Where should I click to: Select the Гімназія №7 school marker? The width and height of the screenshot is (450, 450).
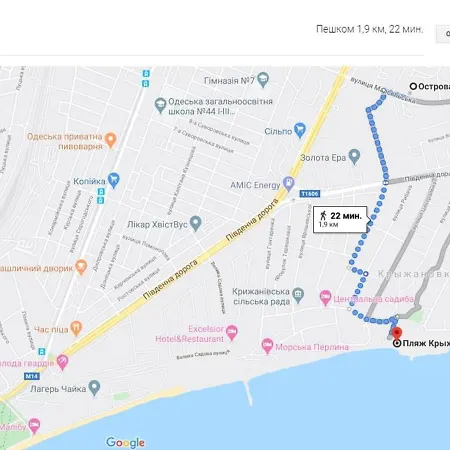(263, 80)
